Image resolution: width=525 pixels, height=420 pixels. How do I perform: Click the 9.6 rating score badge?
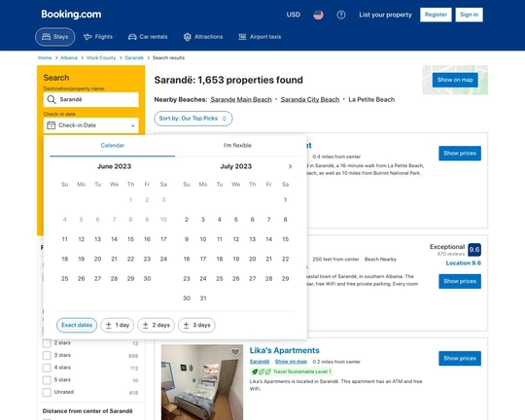474,250
